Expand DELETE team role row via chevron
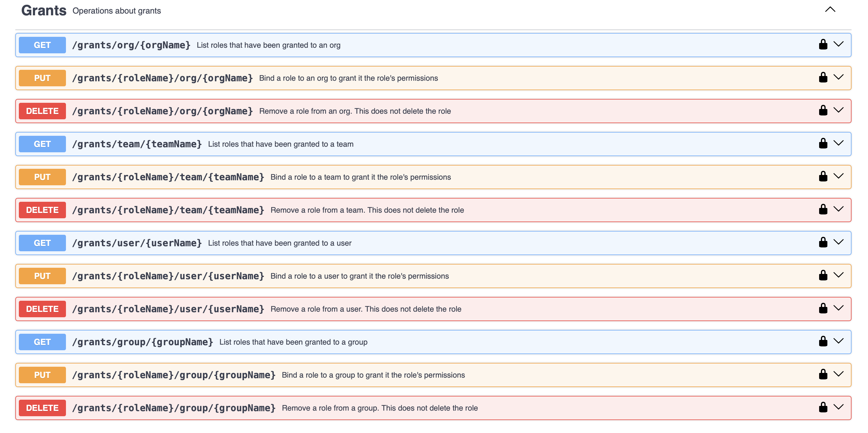 click(838, 209)
